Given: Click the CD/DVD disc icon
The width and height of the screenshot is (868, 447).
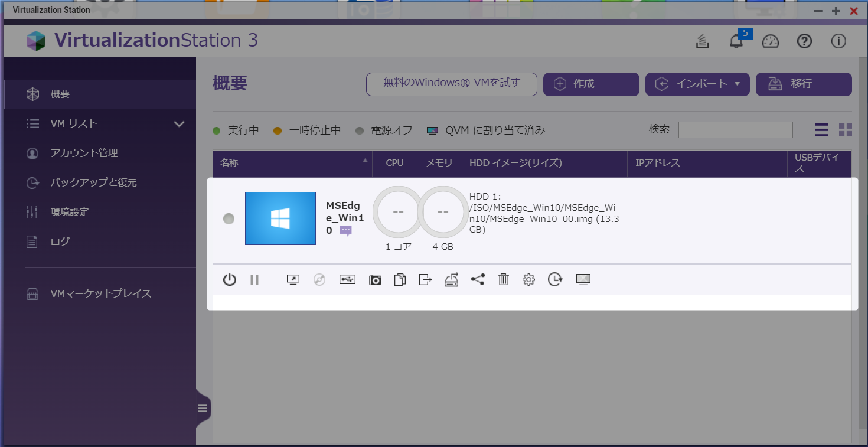Looking at the screenshot, I should [x=319, y=280].
